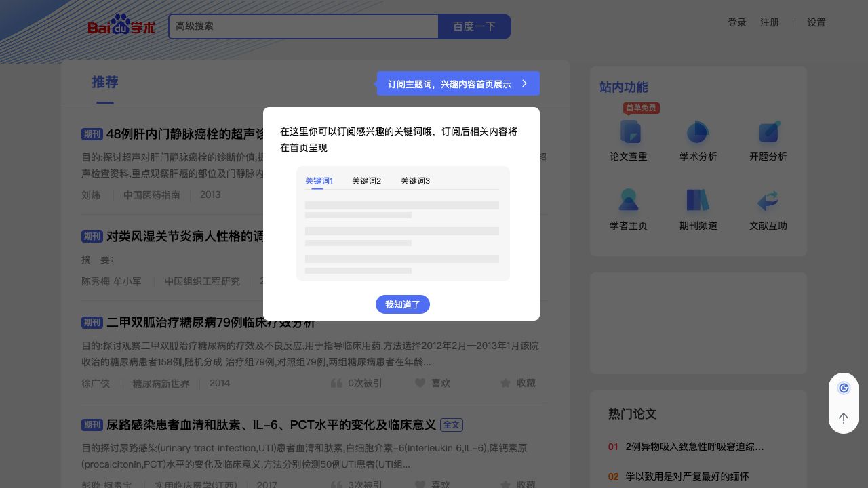868x488 pixels.
Task: Select the 文献互助 literature exchange icon
Action: tap(768, 209)
